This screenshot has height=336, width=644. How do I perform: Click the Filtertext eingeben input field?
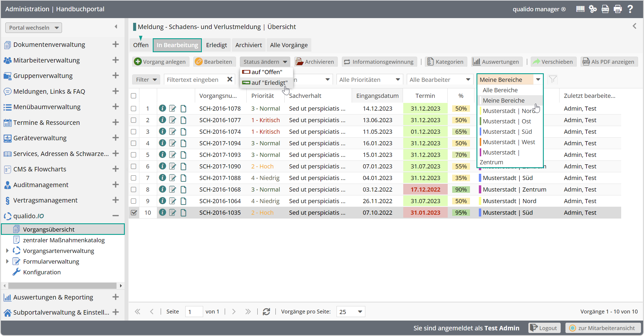pyautogui.click(x=195, y=79)
